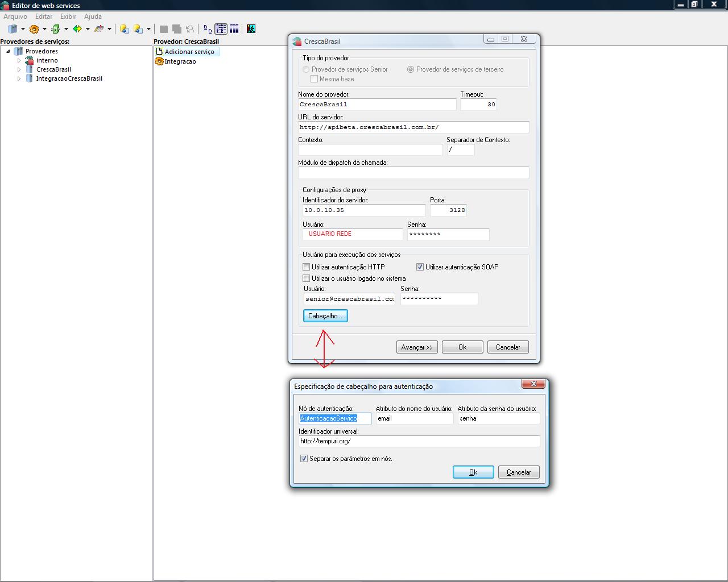Screen dimensions: 728x582
Task: Click Cancelar in the header specification dialog
Action: (519, 472)
